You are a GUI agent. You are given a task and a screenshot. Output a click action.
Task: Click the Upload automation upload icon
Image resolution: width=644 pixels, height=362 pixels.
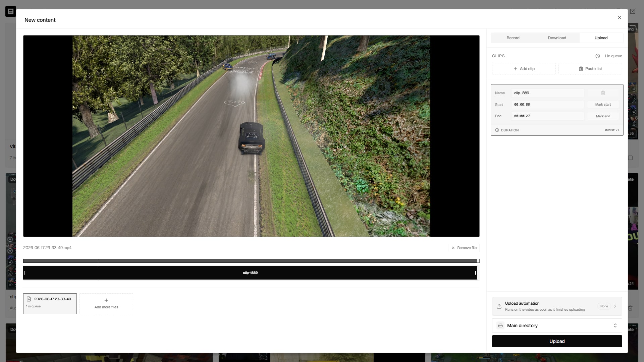coord(499,306)
